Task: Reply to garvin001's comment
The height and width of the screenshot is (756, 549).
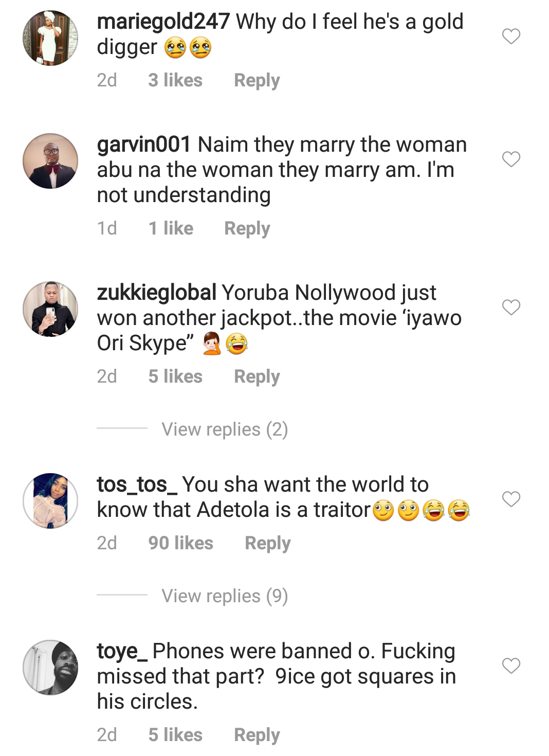Action: [x=247, y=228]
